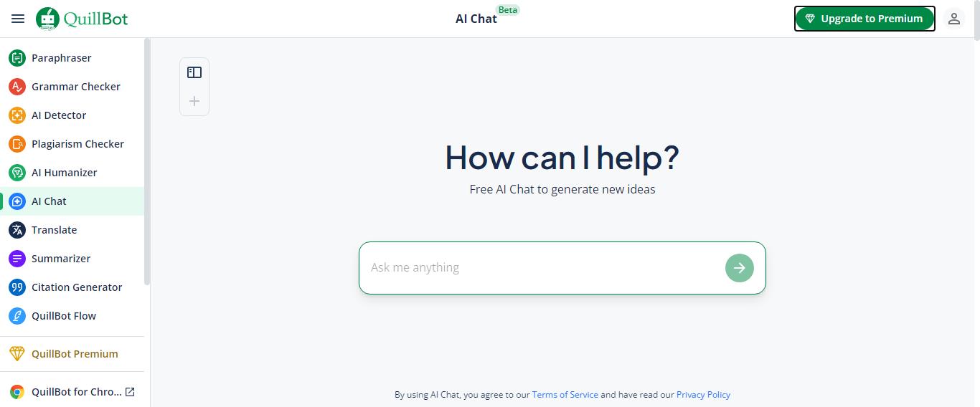Open the AI Humanizer icon
Image resolution: width=980 pixels, height=407 pixels.
pyautogui.click(x=17, y=173)
